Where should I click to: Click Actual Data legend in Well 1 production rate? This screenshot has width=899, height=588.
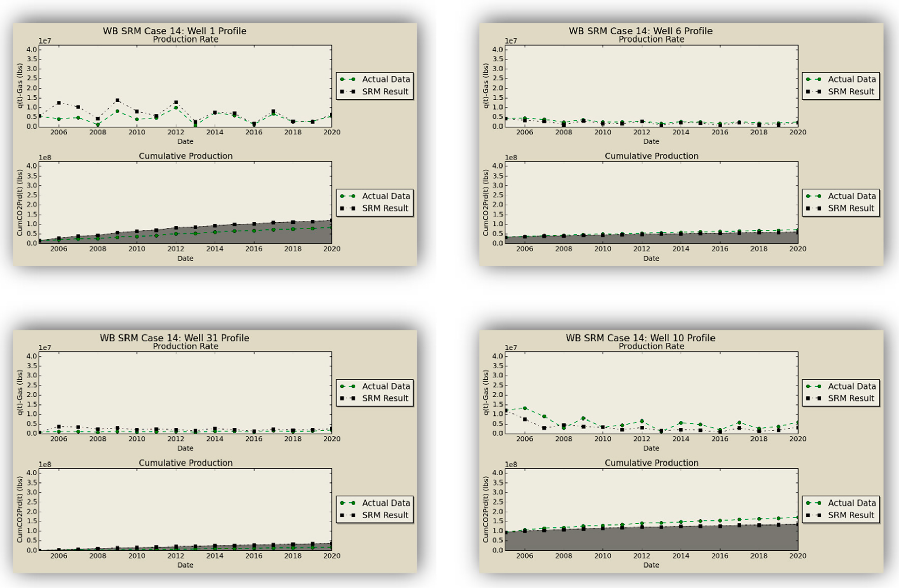pyautogui.click(x=386, y=80)
